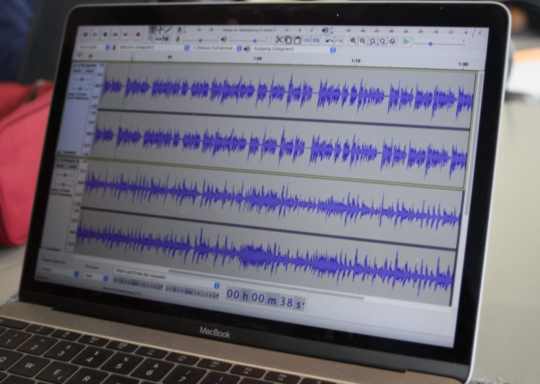Adjust the recording volume slider
The image size is (540, 384).
pyautogui.click(x=200, y=40)
